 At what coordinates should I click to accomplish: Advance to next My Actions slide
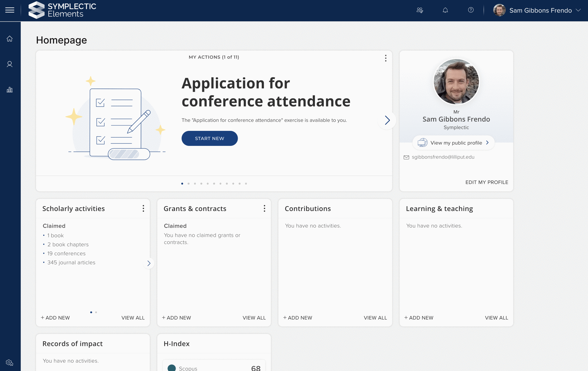point(387,120)
